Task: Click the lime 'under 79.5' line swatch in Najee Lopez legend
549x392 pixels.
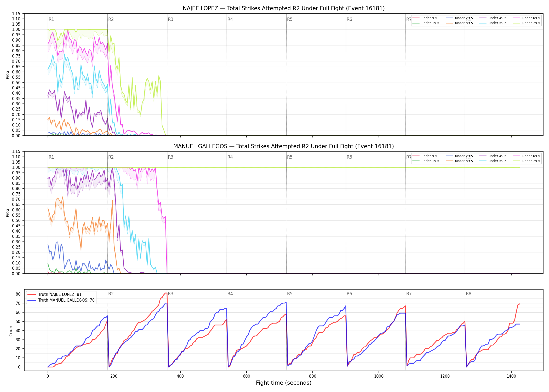Action: [x=517, y=23]
